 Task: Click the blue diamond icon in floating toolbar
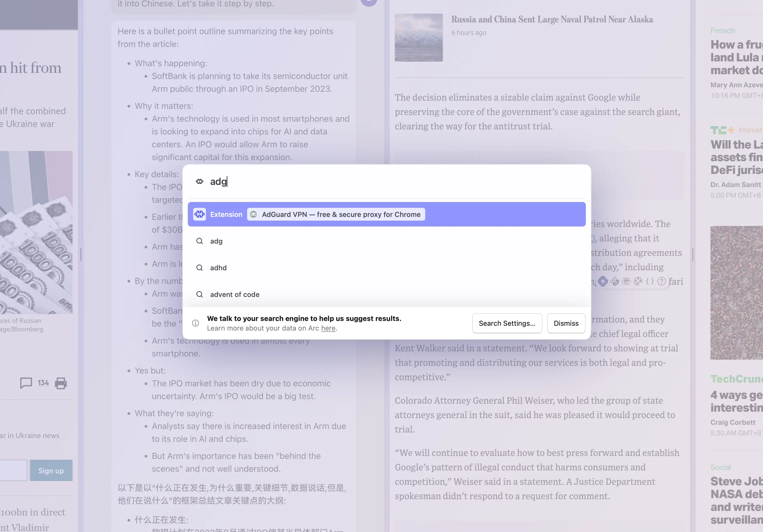[x=603, y=281]
